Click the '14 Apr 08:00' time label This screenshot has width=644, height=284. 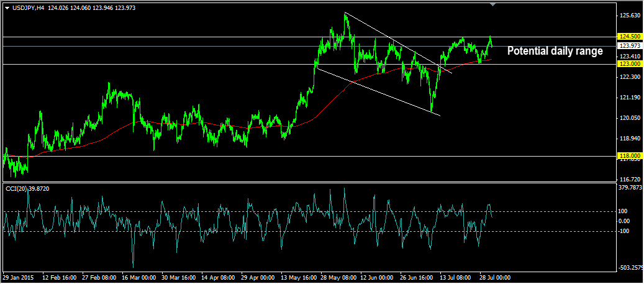[x=218, y=277]
